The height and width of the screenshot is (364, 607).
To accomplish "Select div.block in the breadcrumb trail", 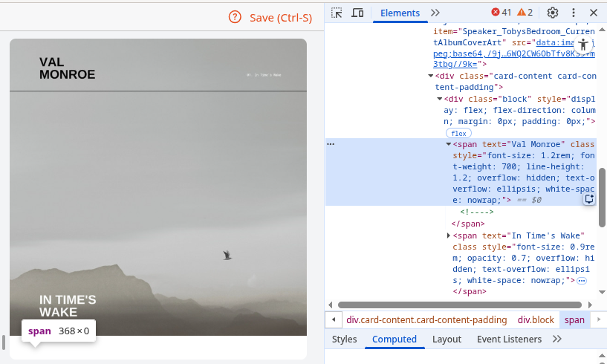I will (536, 320).
